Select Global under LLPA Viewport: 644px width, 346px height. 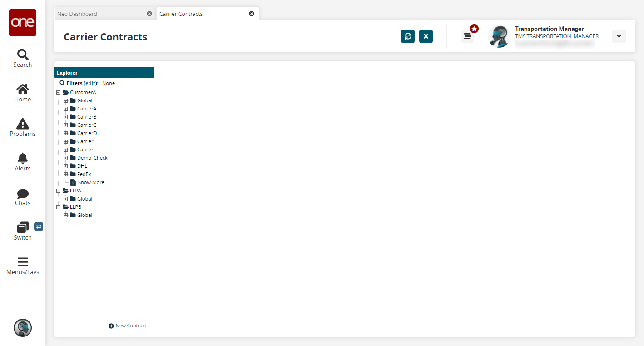[84, 199]
